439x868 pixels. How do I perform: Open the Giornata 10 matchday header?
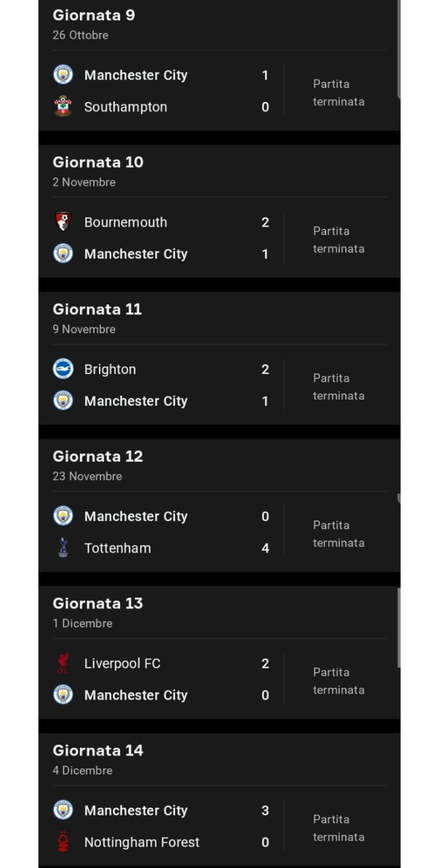tap(98, 162)
